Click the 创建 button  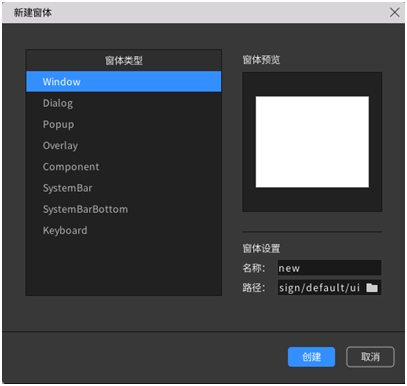click(311, 357)
